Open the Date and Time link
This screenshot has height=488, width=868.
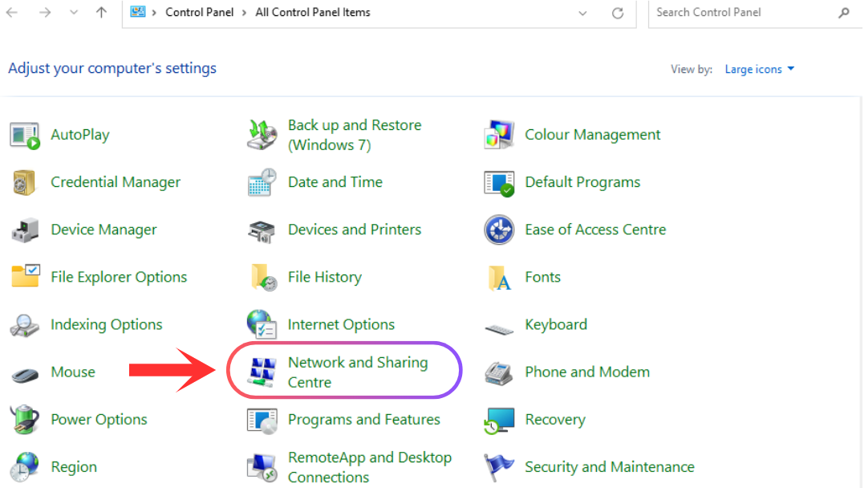click(x=335, y=182)
